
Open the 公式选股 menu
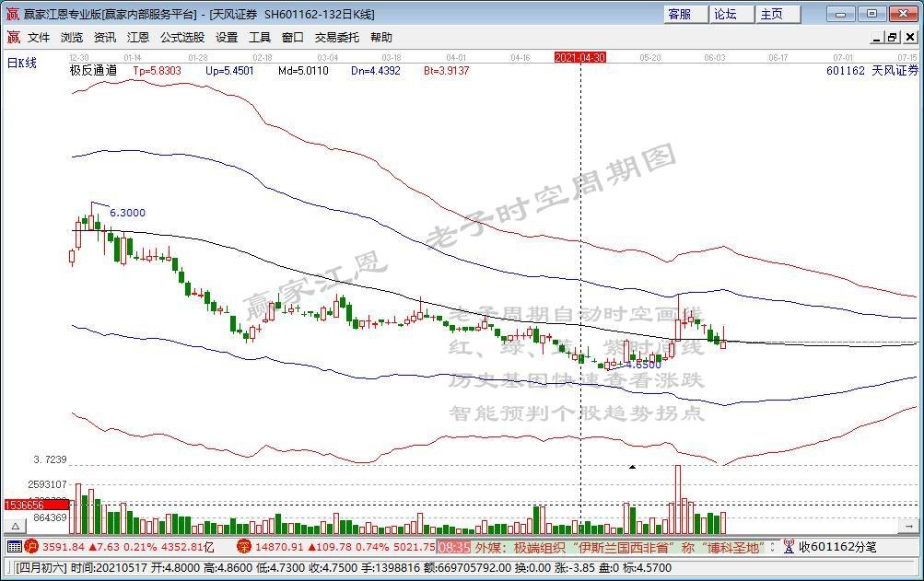(x=182, y=38)
